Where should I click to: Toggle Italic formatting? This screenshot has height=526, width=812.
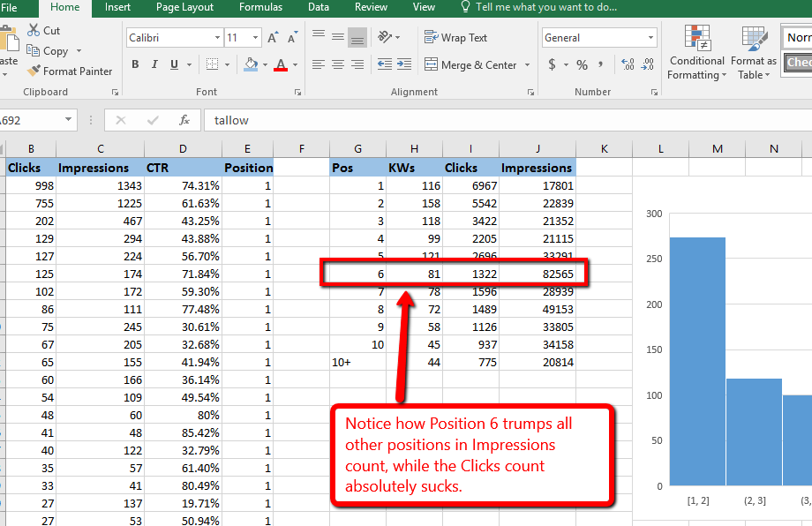(154, 64)
